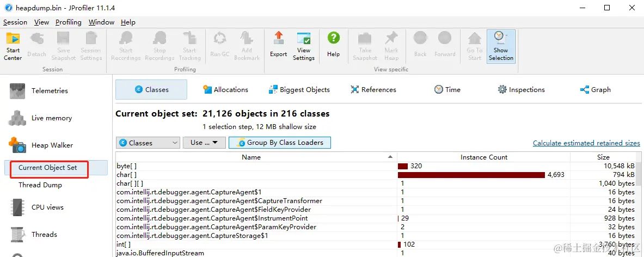
Task: Switch to the Classes view tab
Action: 151,89
